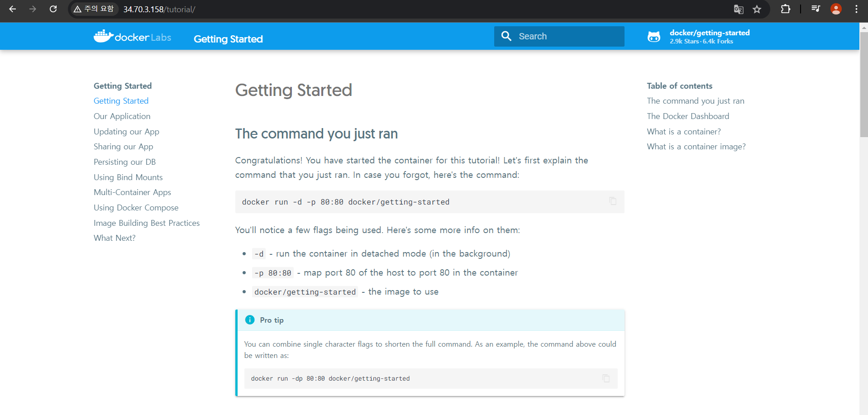Screen dimensions: 868x415
Task: Open the Our Application page
Action: [x=122, y=116]
